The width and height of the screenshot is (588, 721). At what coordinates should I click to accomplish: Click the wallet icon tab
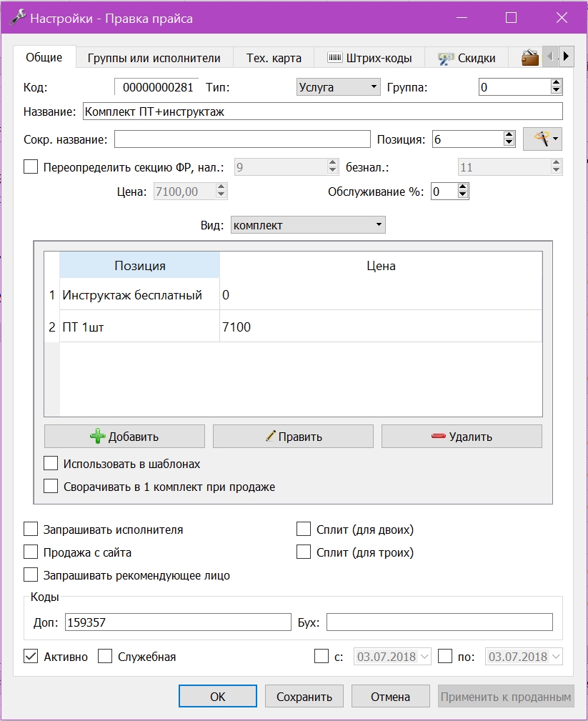529,58
